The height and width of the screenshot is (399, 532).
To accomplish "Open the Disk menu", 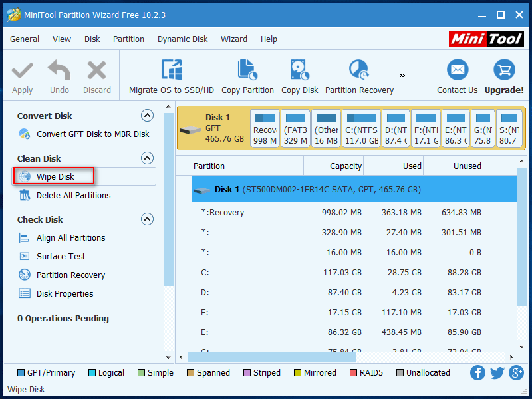I will [x=92, y=39].
